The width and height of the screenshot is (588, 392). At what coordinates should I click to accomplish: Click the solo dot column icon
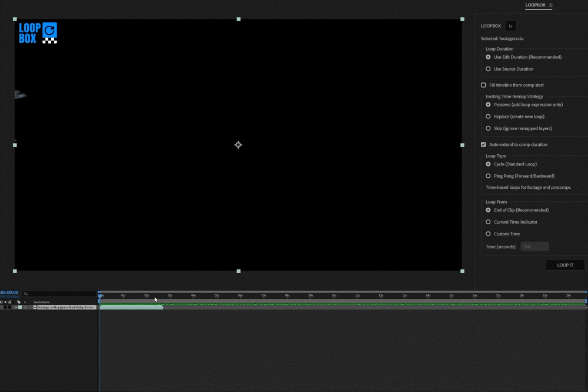tap(6, 303)
